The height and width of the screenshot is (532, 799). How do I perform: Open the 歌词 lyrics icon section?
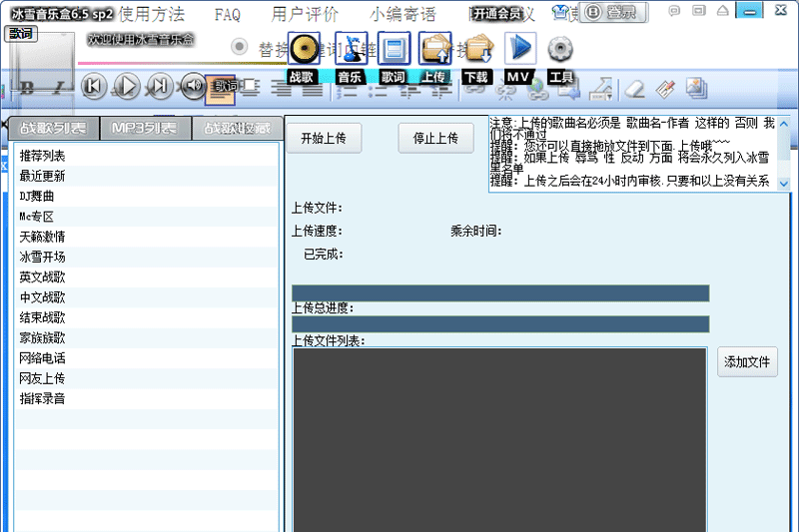(x=394, y=49)
